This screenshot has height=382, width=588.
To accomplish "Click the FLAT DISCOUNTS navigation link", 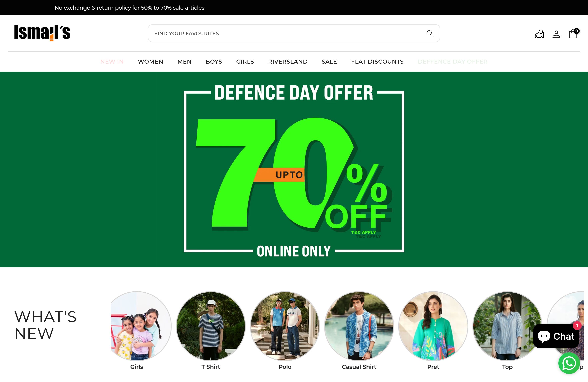I will coord(377,61).
